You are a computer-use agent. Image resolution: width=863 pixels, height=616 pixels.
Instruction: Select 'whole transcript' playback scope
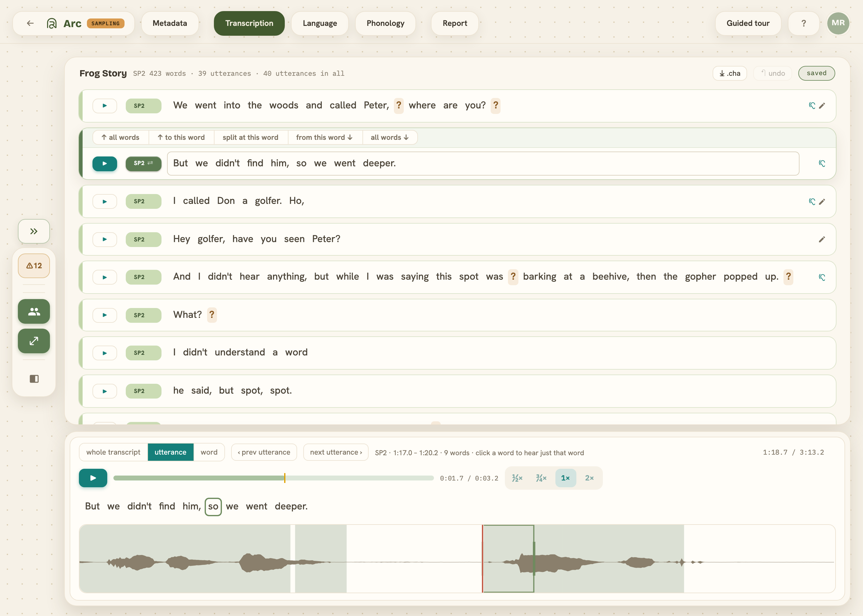pyautogui.click(x=113, y=452)
